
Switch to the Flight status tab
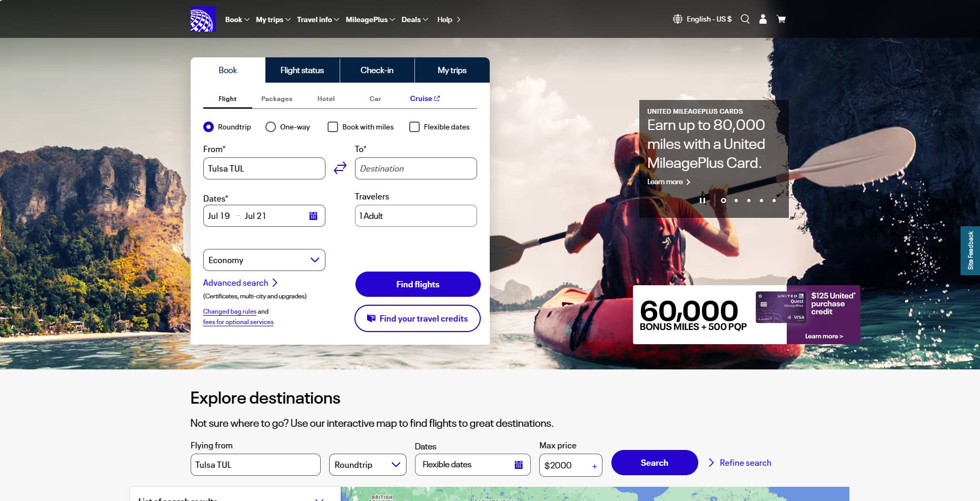(x=302, y=70)
